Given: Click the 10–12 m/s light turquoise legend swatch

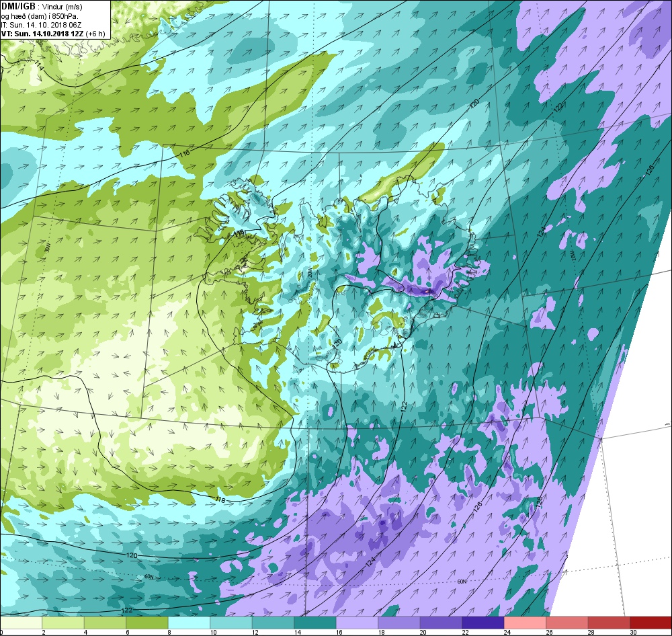Looking at the screenshot, I should [231, 623].
